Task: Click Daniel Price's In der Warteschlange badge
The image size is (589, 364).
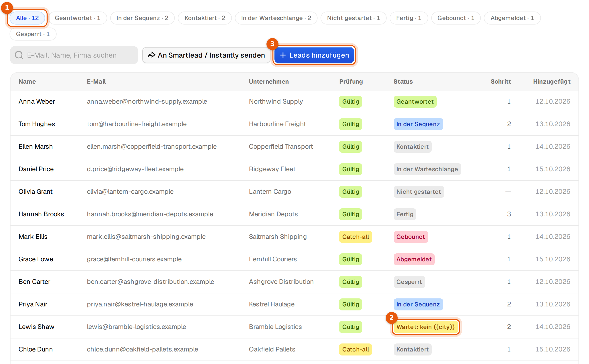Action: click(427, 169)
